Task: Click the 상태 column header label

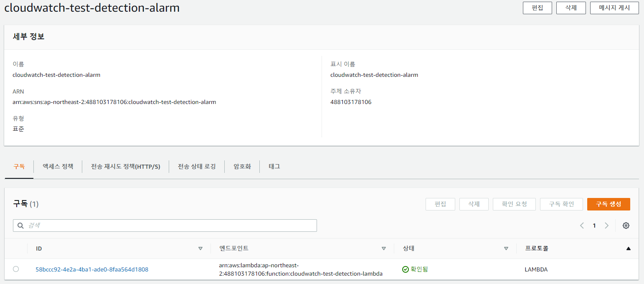Action: coord(408,248)
